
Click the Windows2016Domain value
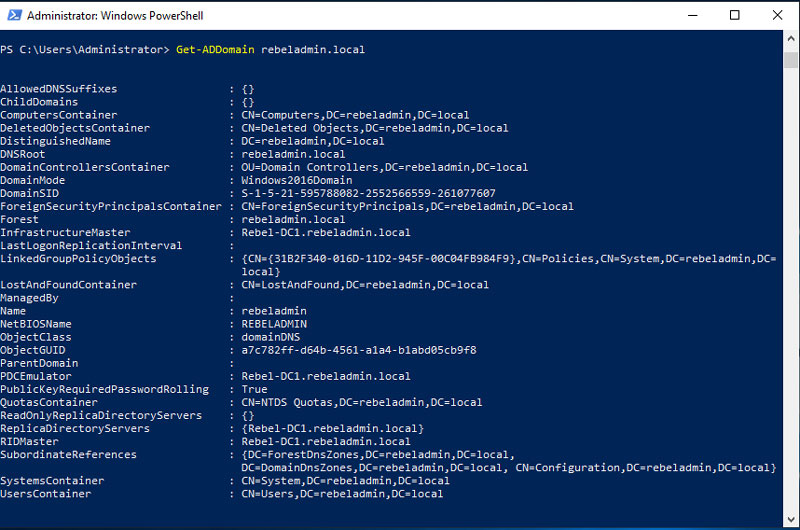296,181
